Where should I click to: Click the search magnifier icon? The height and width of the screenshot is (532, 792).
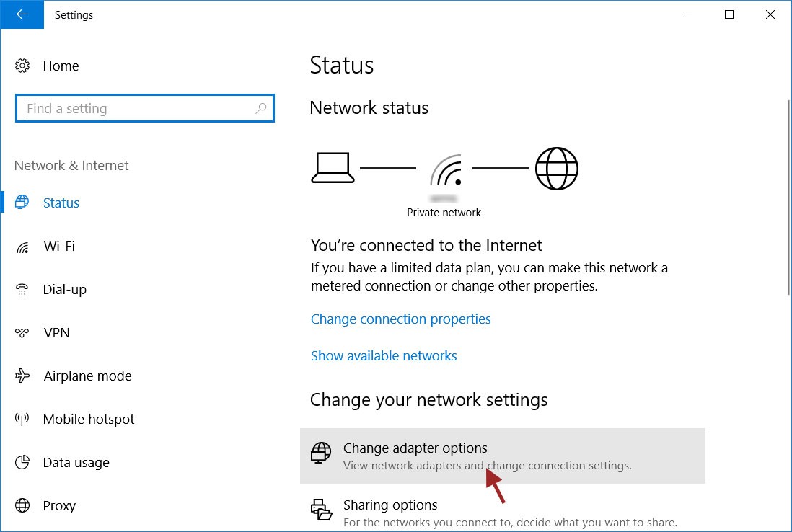coord(260,108)
